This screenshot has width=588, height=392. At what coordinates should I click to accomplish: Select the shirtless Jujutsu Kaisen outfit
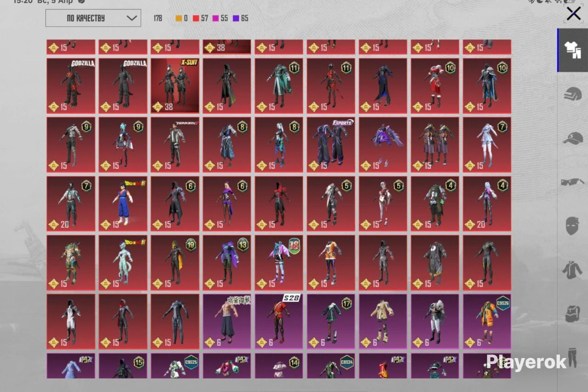click(x=227, y=322)
